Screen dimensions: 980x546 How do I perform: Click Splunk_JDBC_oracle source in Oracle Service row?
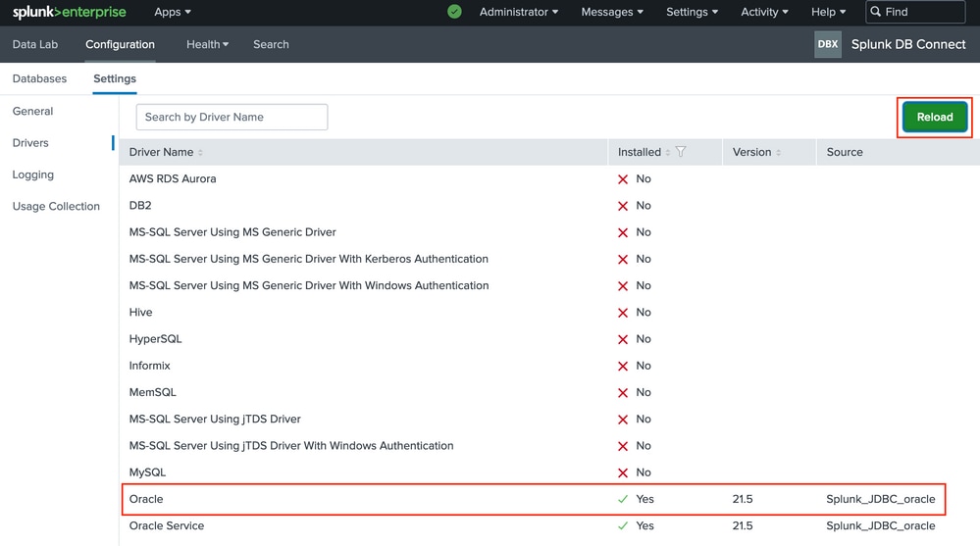pos(881,526)
